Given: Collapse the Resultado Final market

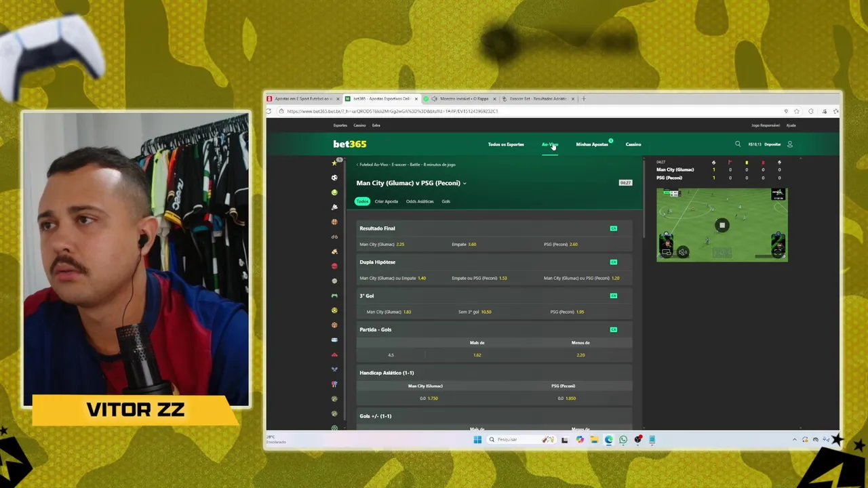Looking at the screenshot, I should [x=494, y=228].
